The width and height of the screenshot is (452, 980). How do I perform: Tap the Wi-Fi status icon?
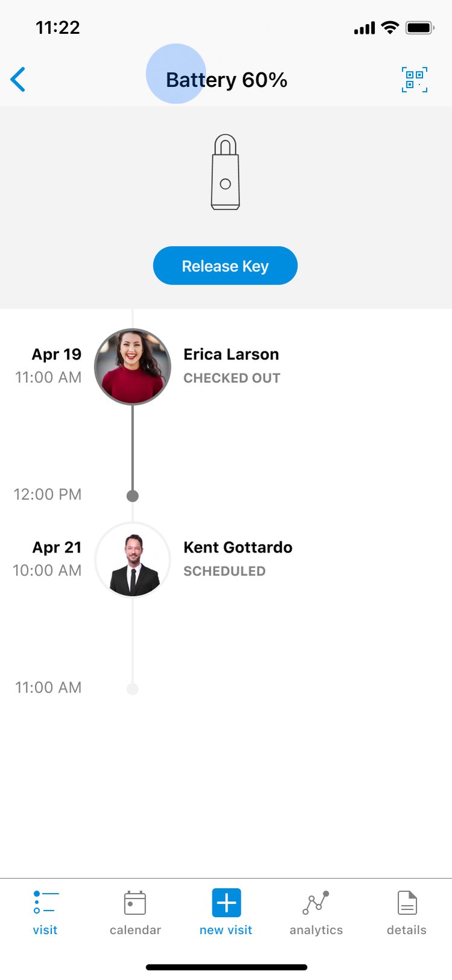pos(390,28)
